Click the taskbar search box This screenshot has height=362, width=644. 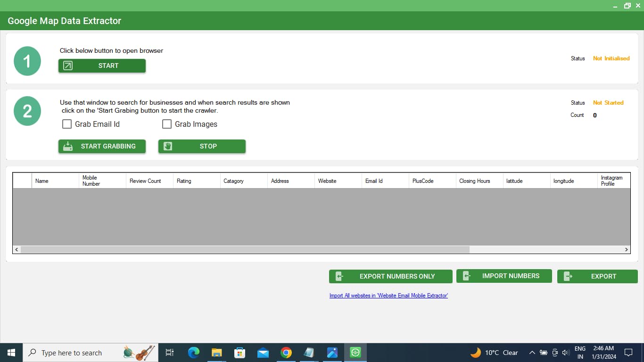click(91, 353)
